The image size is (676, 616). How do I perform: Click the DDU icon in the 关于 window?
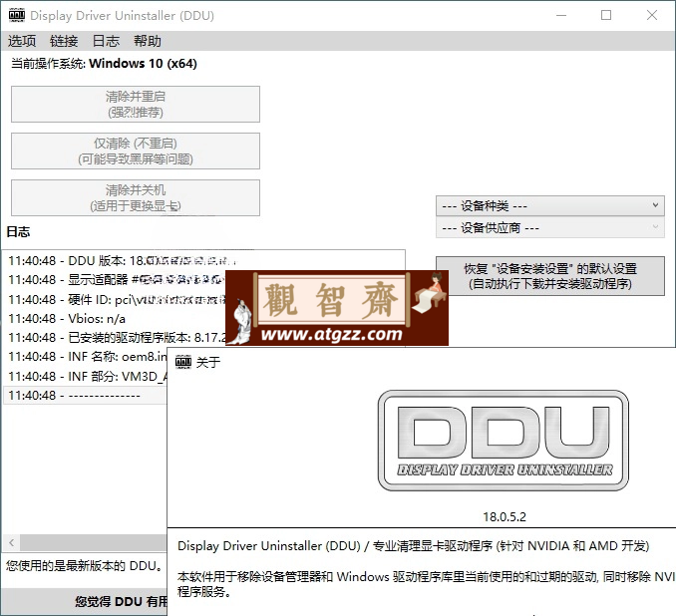coord(183,361)
